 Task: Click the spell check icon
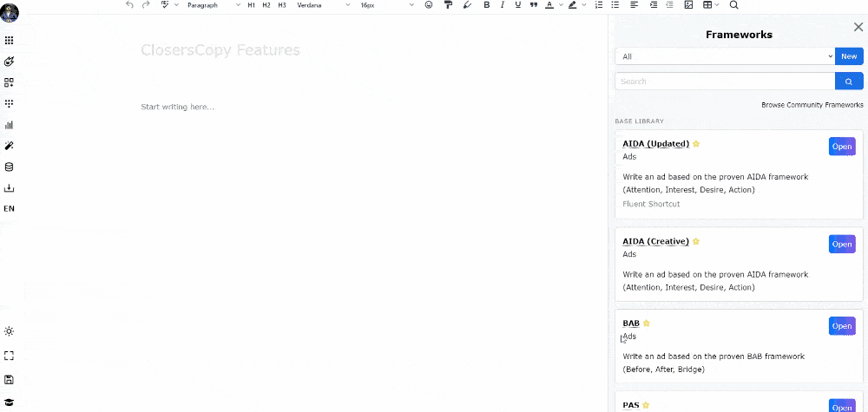coord(165,5)
